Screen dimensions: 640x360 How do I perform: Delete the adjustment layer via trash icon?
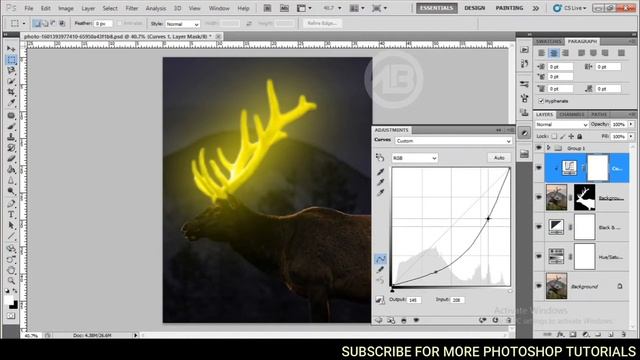508,320
